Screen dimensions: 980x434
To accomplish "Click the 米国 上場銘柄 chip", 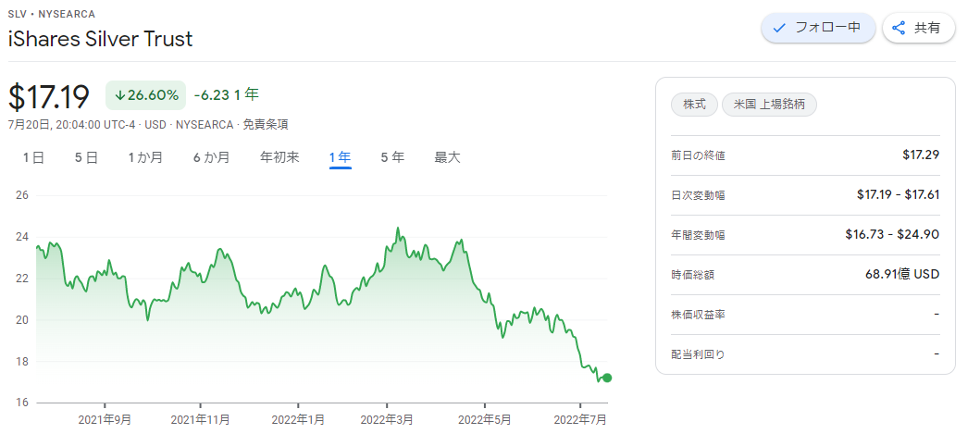I will point(769,105).
